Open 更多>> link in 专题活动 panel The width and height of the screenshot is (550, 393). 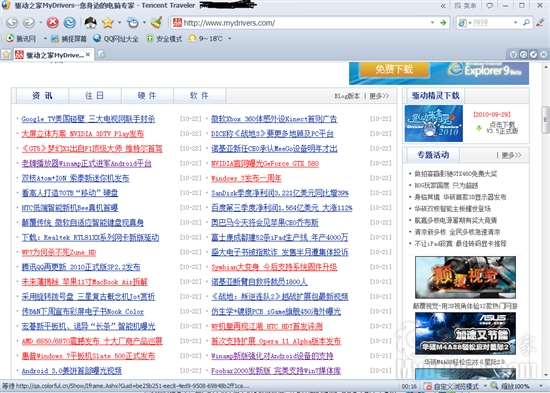511,155
